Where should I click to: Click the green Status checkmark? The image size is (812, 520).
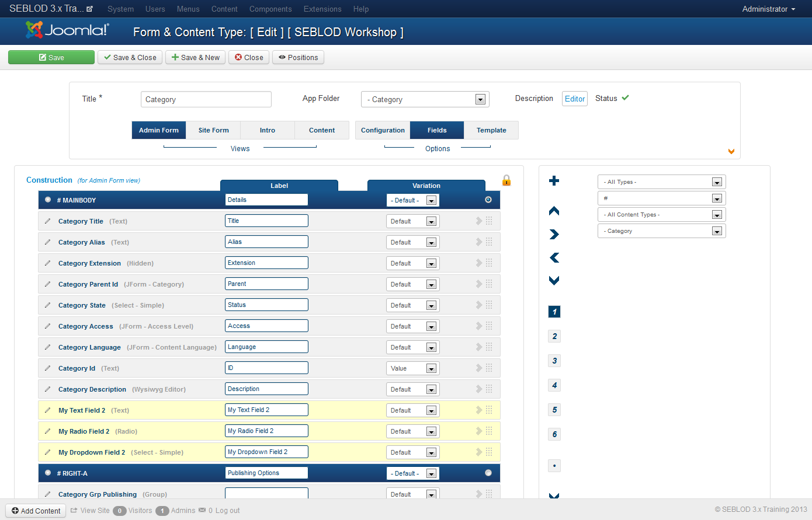click(625, 97)
